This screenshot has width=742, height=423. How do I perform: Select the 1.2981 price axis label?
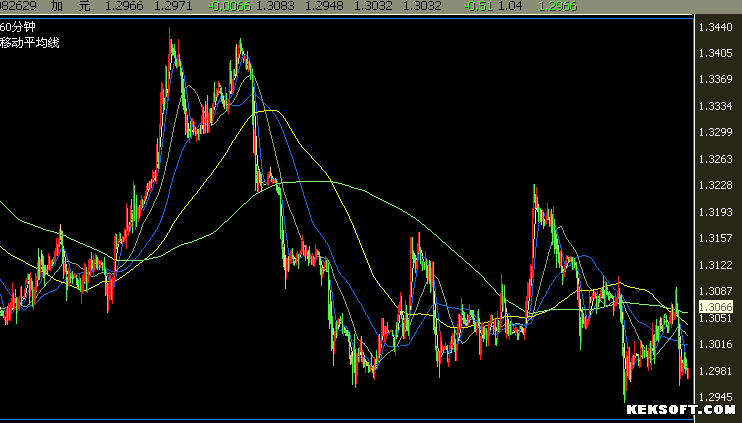click(716, 370)
